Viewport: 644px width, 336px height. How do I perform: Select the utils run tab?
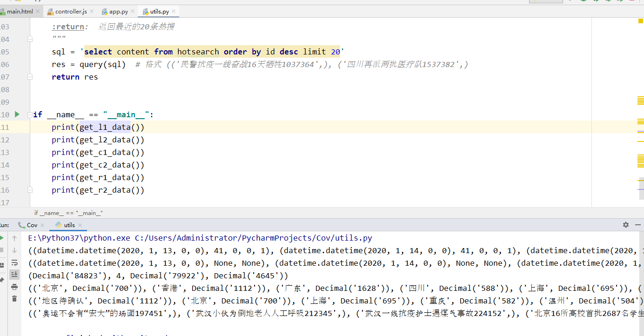[69, 225]
